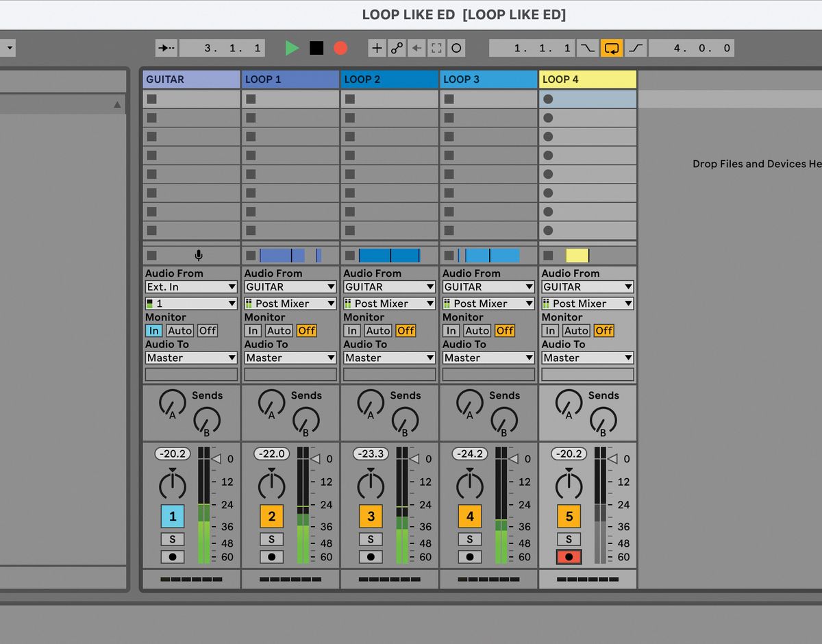The image size is (822, 644).
Task: Enable Punch-In switch left of Loop
Action: (587, 48)
